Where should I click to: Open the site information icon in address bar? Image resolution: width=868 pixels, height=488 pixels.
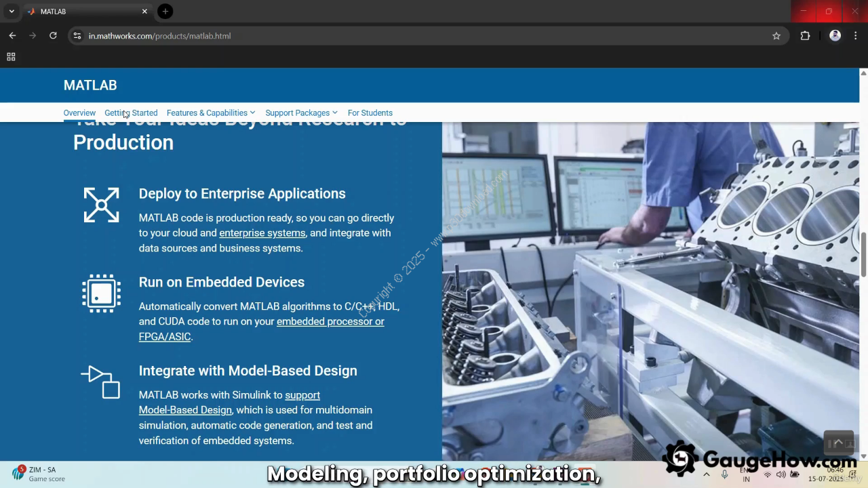[77, 36]
